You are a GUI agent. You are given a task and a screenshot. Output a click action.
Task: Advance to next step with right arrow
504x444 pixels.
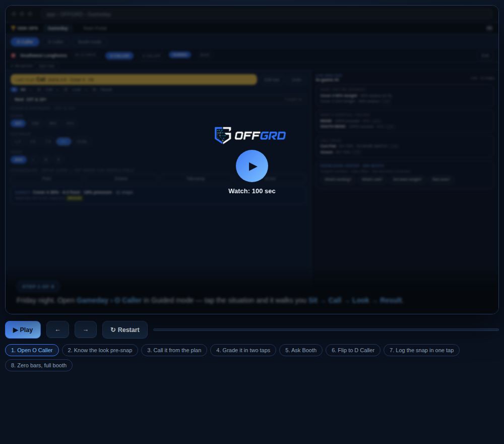click(x=86, y=330)
